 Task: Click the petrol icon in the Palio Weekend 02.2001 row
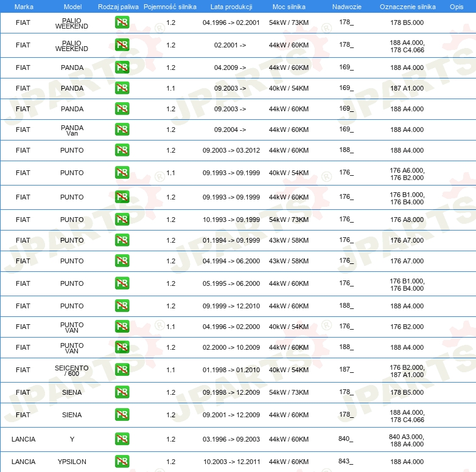[122, 45]
